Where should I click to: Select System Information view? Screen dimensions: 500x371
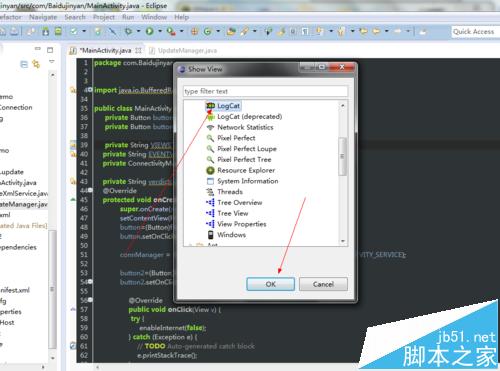coord(242,181)
